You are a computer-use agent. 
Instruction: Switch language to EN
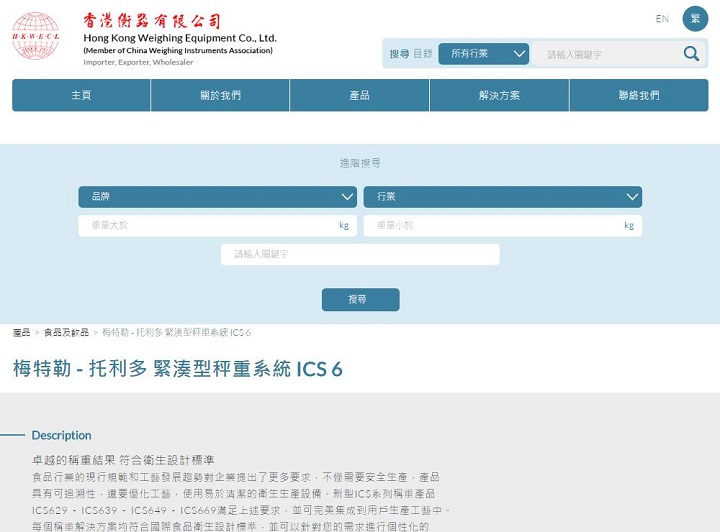pyautogui.click(x=662, y=19)
